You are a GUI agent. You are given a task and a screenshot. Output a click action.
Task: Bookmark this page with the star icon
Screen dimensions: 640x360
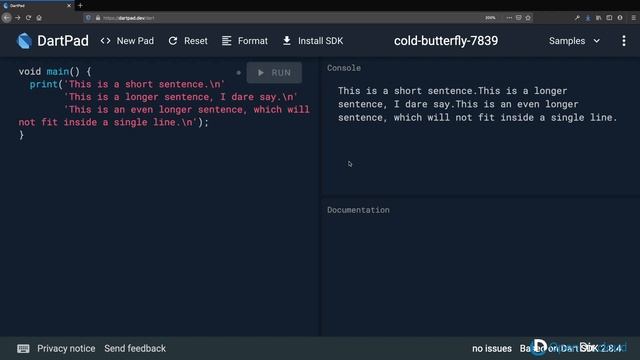528,18
